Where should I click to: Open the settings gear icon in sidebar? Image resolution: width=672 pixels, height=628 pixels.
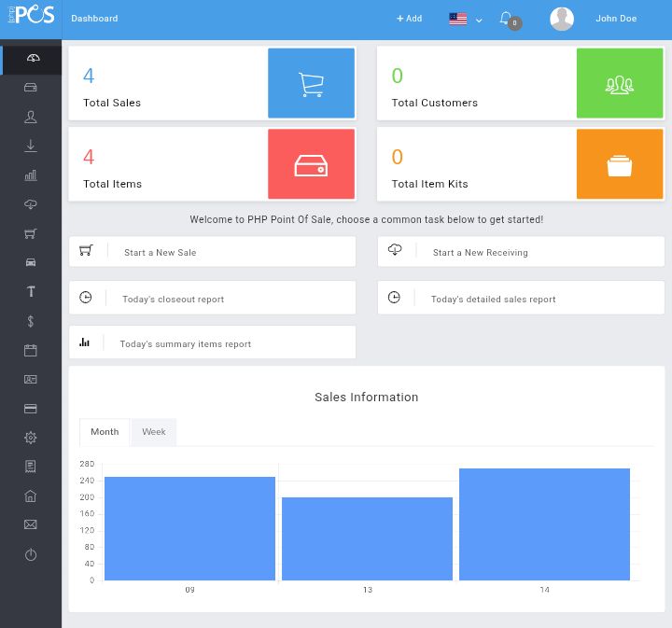coord(31,438)
